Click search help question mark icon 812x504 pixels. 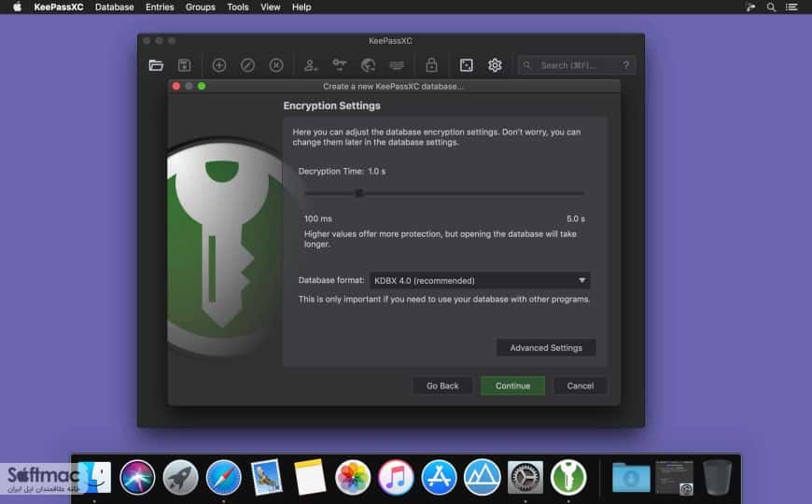tap(625, 65)
